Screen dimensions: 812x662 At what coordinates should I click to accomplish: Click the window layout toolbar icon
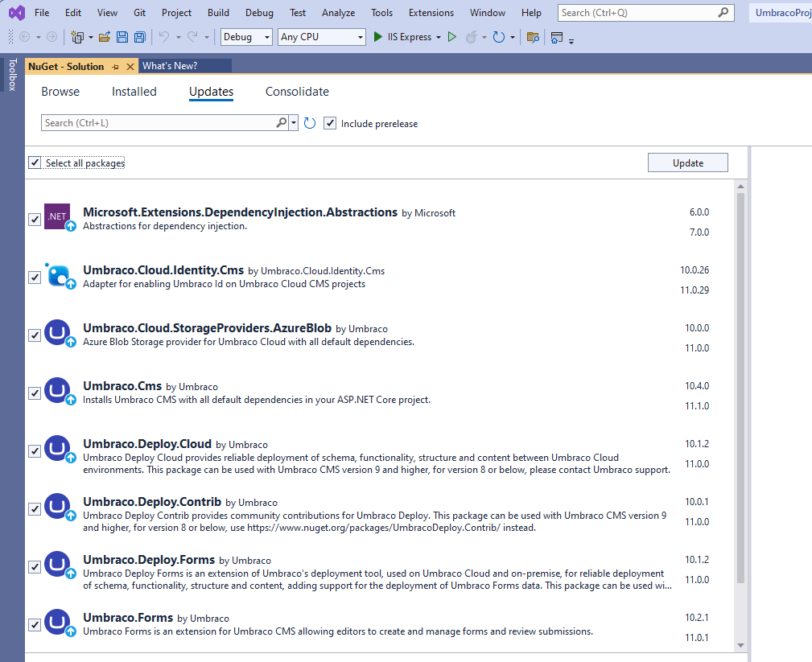point(557,37)
